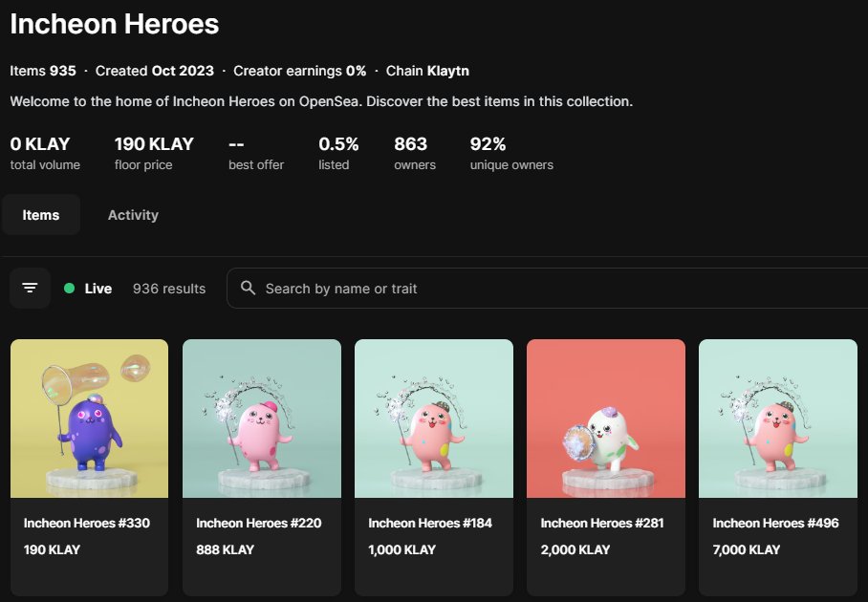Screen dimensions: 868x602
Task: Click the 1,000 KLAY price text
Action: pyautogui.click(x=401, y=549)
